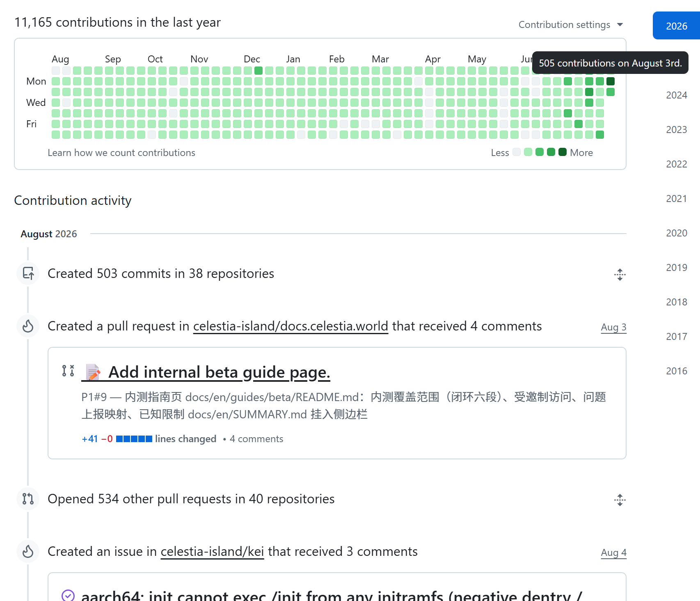700x601 pixels.
Task: Click the darkest contribution square for August 3rd
Action: [x=611, y=81]
